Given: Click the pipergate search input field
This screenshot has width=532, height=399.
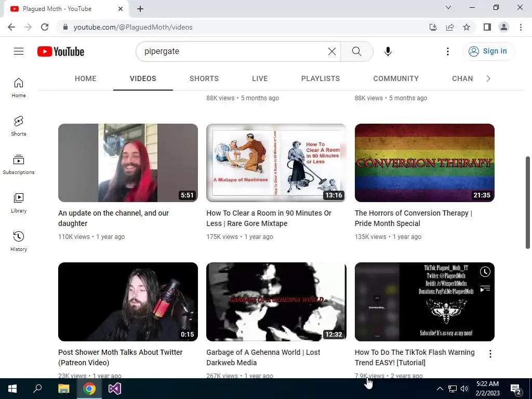Looking at the screenshot, I should pos(234,51).
